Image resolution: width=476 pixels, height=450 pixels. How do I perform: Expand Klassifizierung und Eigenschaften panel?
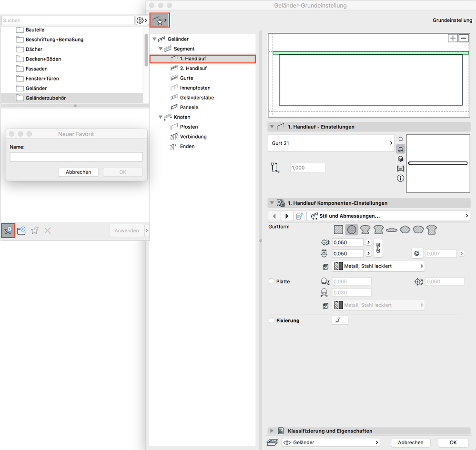point(272,430)
